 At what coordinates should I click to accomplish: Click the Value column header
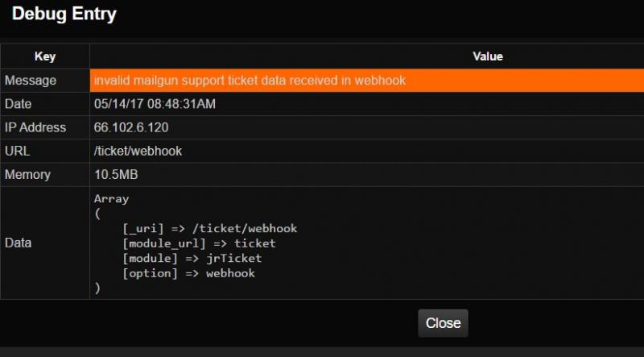(x=487, y=56)
